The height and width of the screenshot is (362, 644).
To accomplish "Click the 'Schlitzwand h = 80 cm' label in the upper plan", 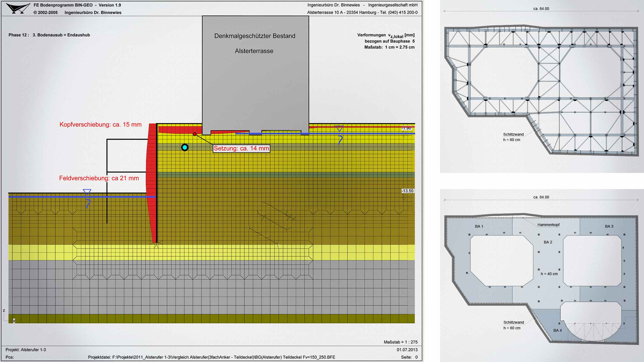I will coord(513,137).
